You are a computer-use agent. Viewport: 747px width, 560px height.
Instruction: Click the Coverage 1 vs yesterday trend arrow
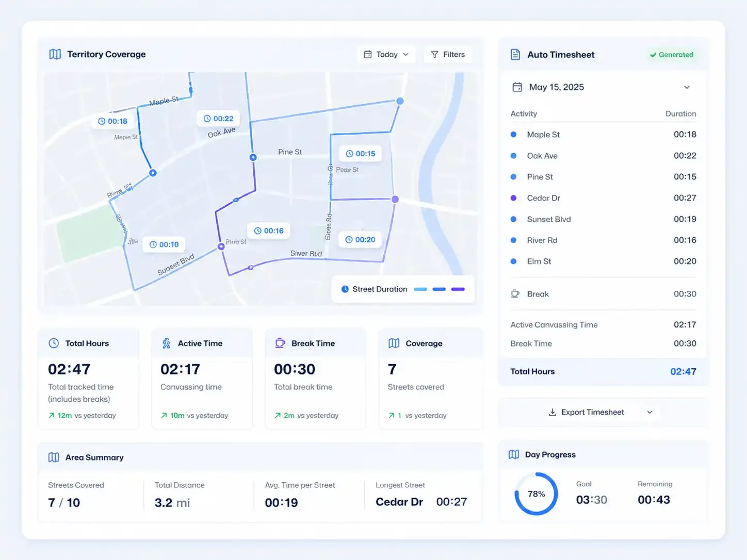392,416
